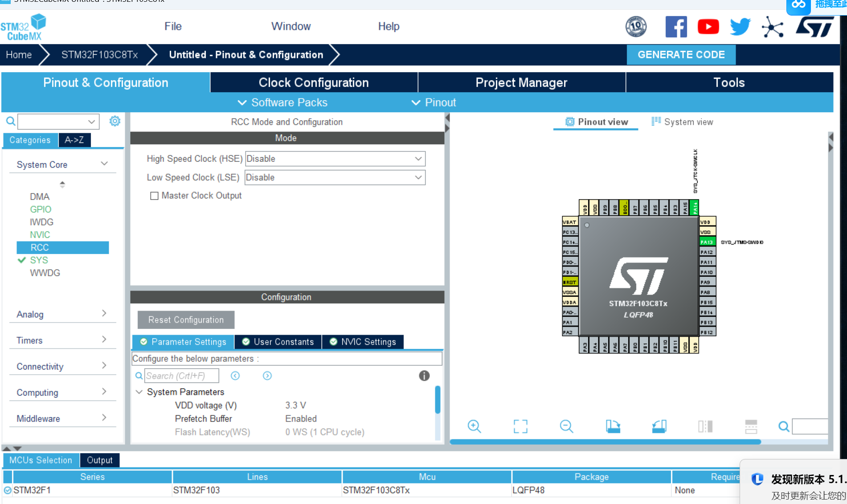Screen dimensions: 847x504
Task: Click the Reset Configuration button
Action: 186,320
